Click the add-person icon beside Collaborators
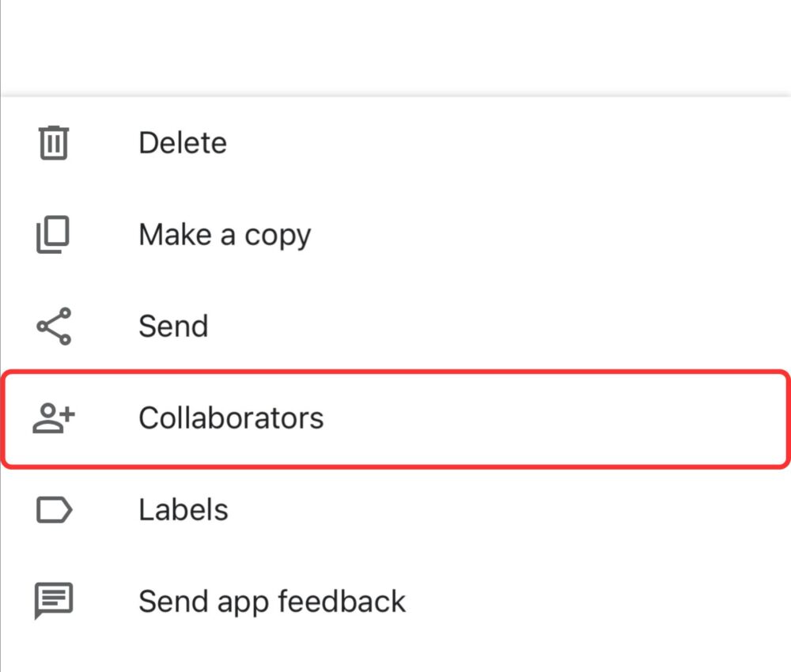Image resolution: width=791 pixels, height=672 pixels. point(51,417)
